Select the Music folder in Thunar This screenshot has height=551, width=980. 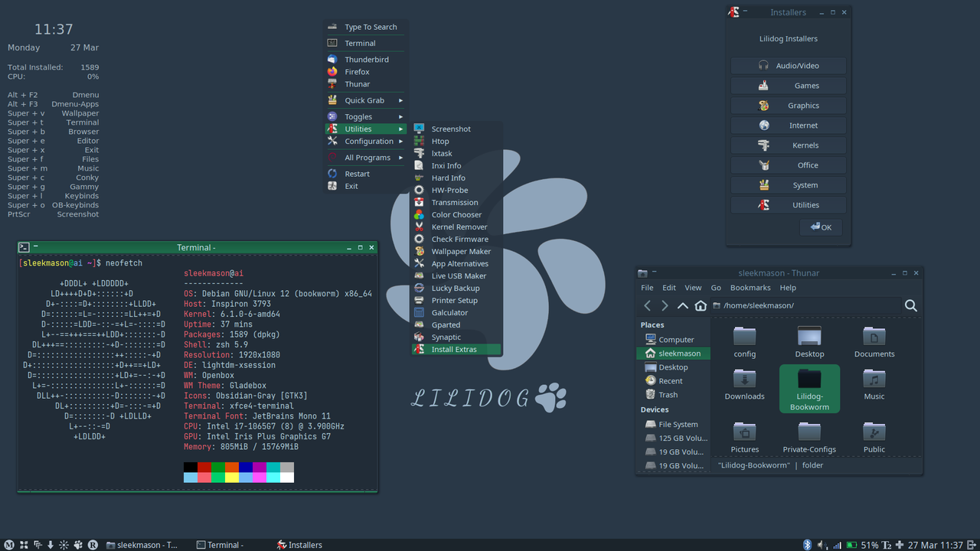874,384
